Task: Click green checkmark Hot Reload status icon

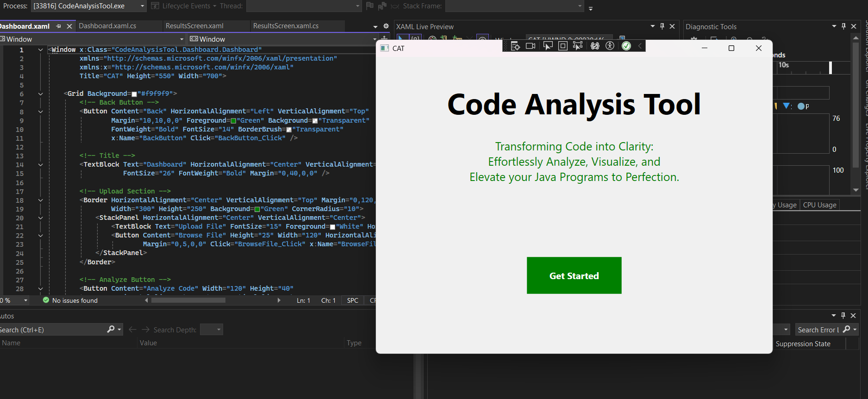Action: click(x=626, y=46)
